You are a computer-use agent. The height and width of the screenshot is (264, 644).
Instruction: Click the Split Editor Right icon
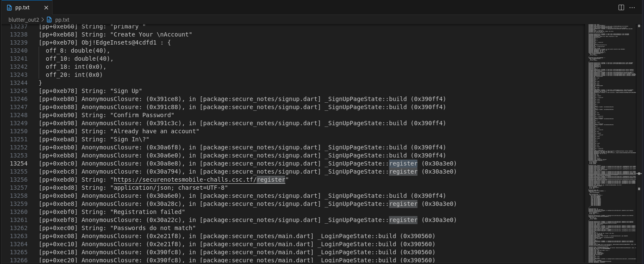[x=621, y=7]
